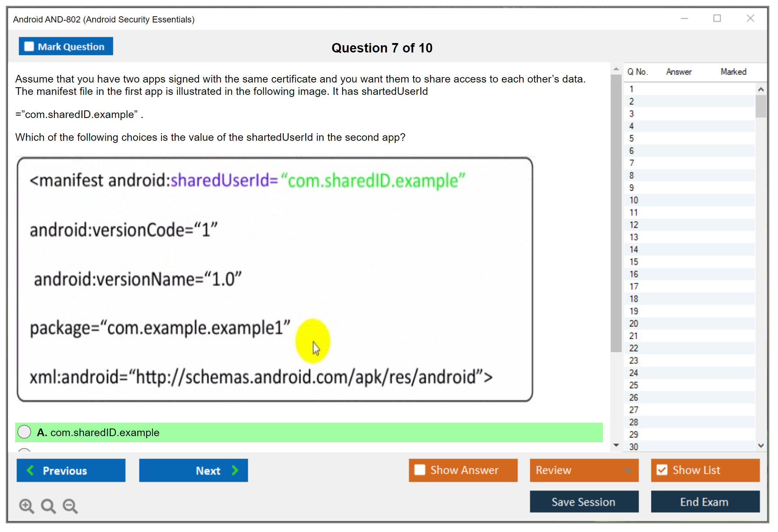Expand the Review dropdown menu
Screen dimensions: 778x532
click(628, 470)
